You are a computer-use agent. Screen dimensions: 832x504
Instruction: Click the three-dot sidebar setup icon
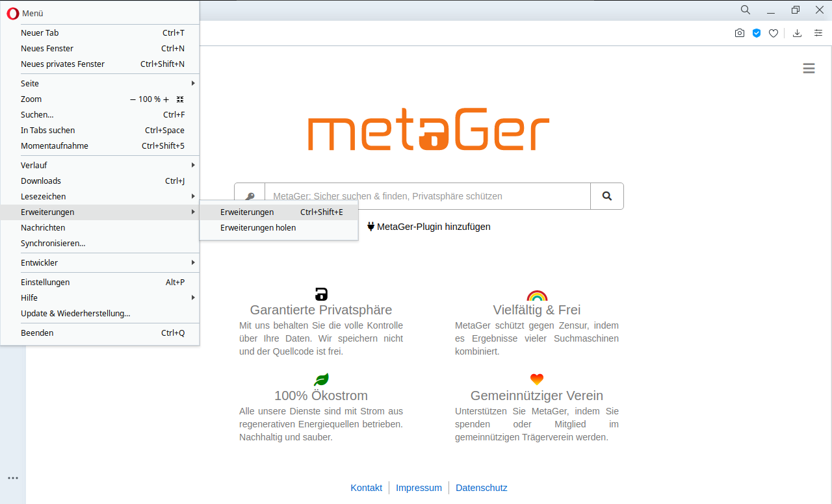click(x=13, y=478)
